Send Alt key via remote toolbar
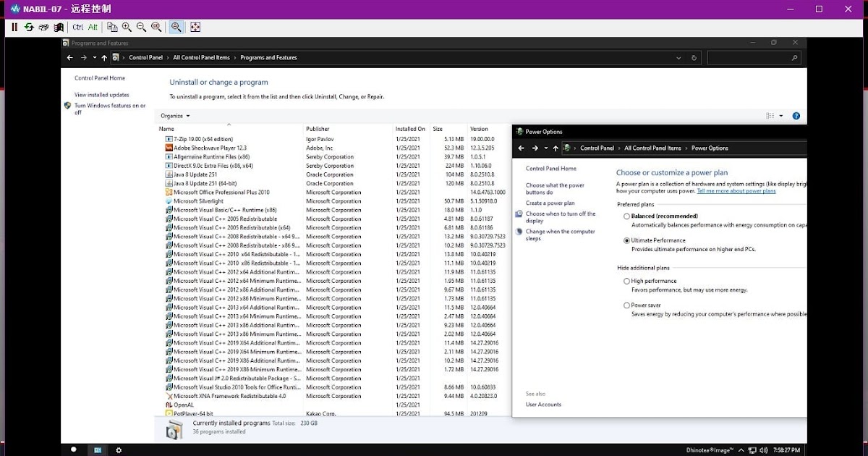868x456 pixels. [93, 27]
